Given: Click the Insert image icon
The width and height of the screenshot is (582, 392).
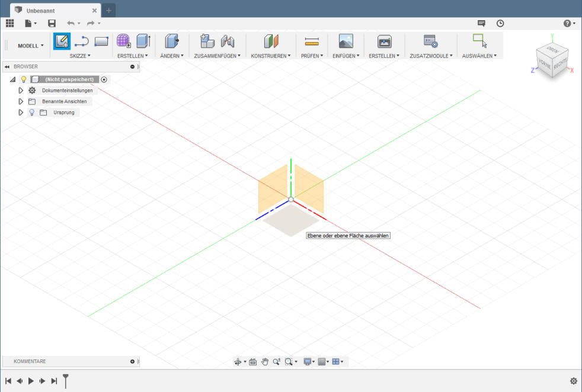Looking at the screenshot, I should click(x=346, y=41).
